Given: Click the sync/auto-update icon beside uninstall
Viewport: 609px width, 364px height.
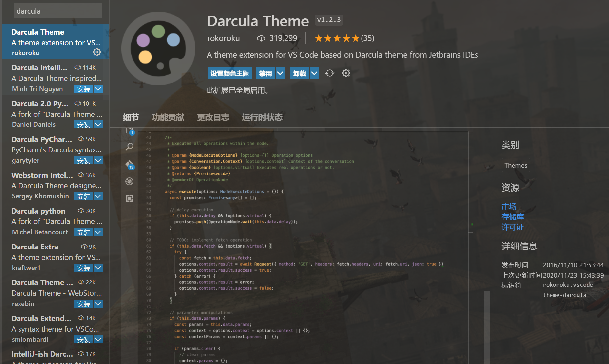Looking at the screenshot, I should tap(330, 73).
